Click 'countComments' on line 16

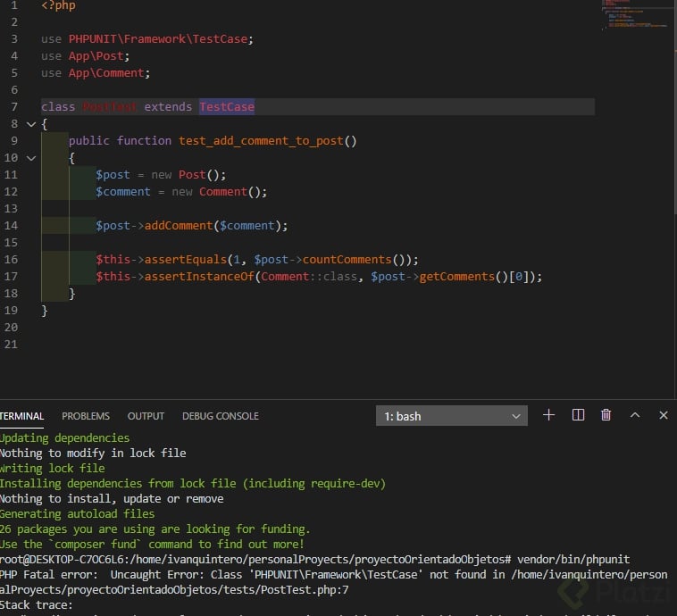(x=347, y=260)
